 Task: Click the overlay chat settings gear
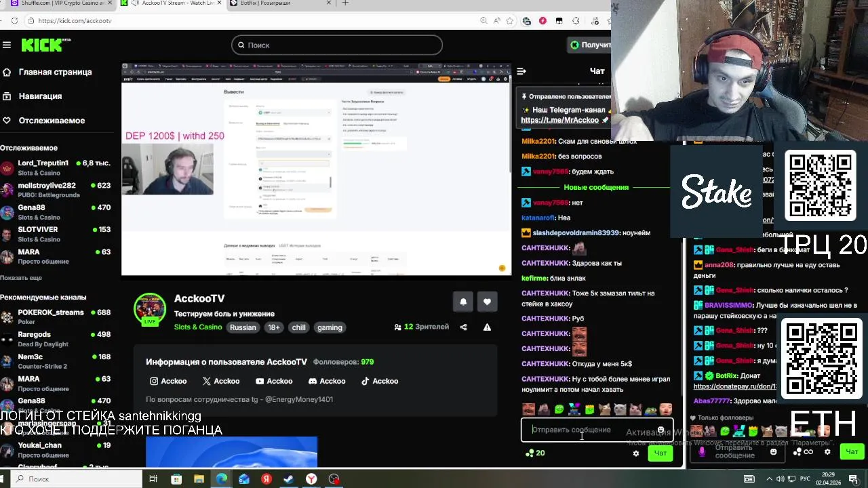tap(827, 451)
